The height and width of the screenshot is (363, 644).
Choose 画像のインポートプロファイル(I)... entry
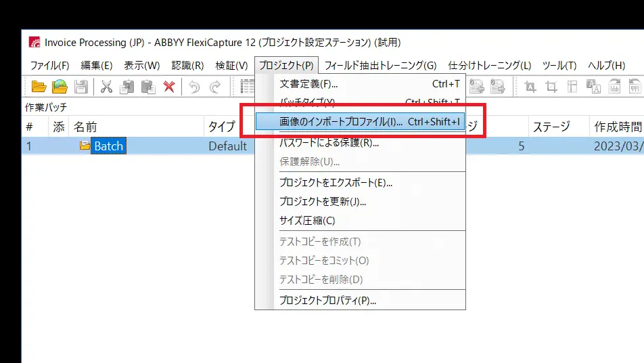tap(360, 121)
